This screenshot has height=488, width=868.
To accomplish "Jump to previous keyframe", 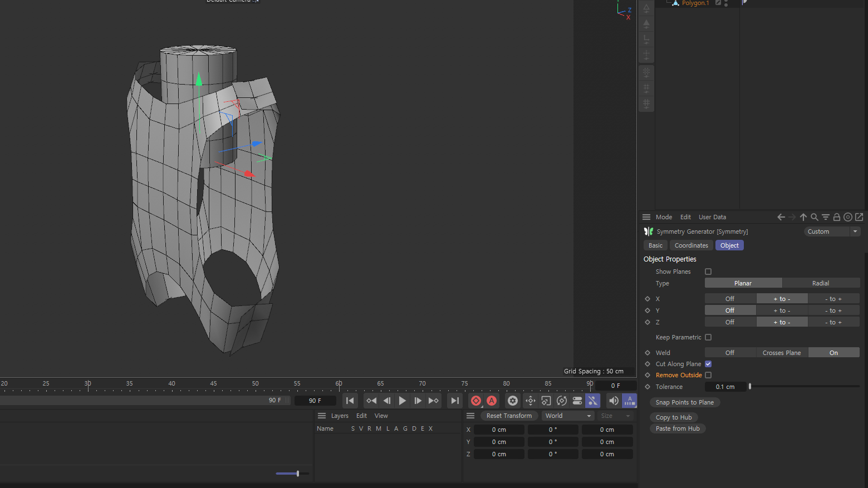I will click(371, 401).
